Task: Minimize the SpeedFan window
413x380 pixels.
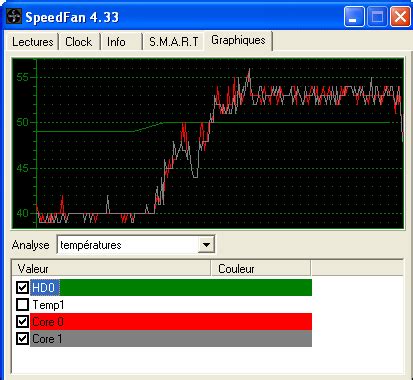Action: [x=354, y=17]
